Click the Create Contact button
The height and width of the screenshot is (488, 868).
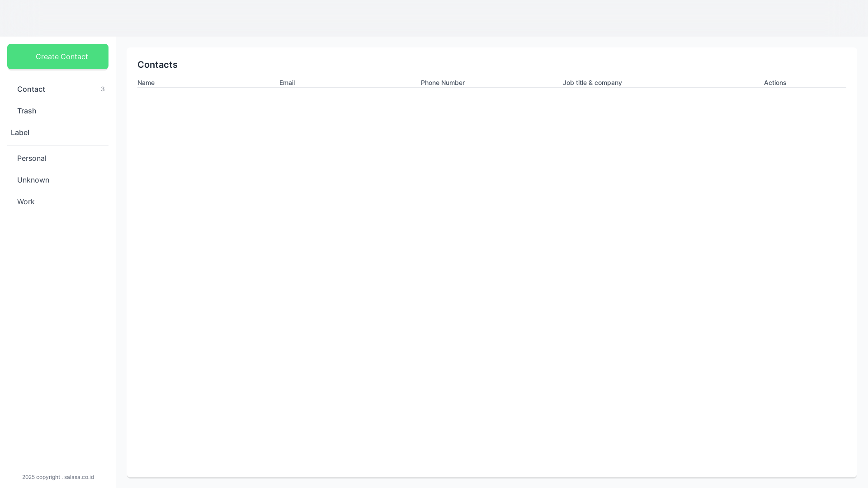click(58, 56)
